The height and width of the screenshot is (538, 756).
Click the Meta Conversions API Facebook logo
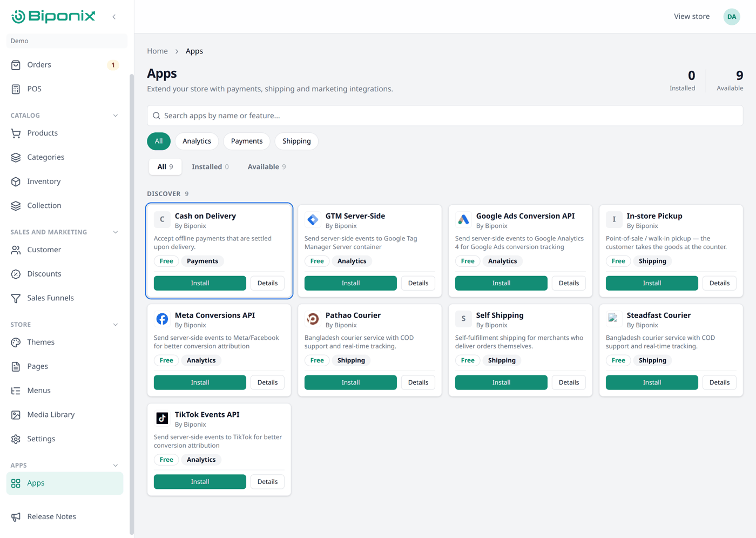162,319
